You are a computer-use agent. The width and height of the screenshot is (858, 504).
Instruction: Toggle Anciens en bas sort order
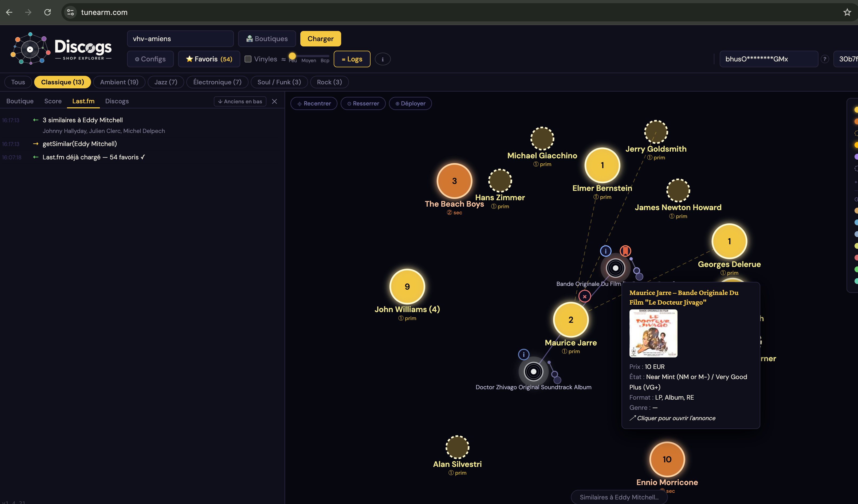240,101
